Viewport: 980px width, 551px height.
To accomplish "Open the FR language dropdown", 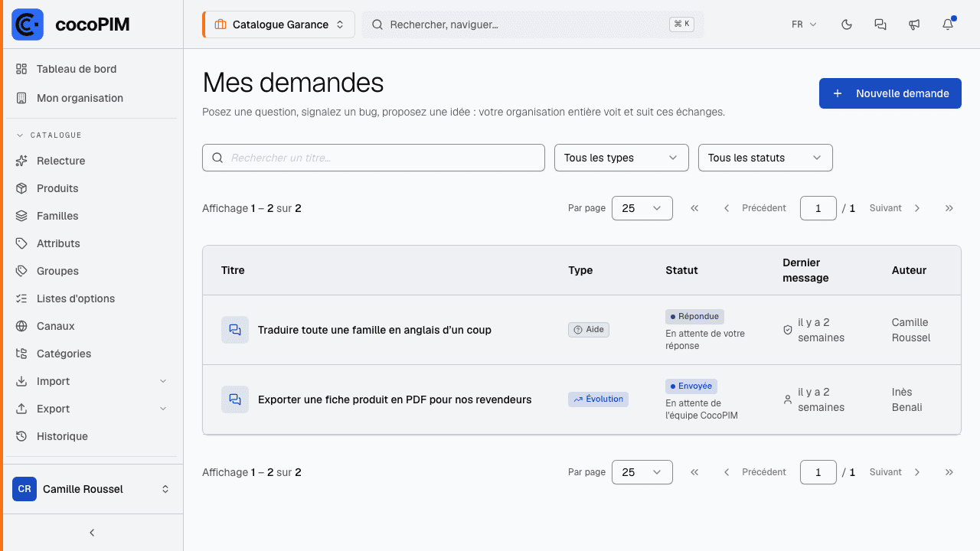I will 804,24.
